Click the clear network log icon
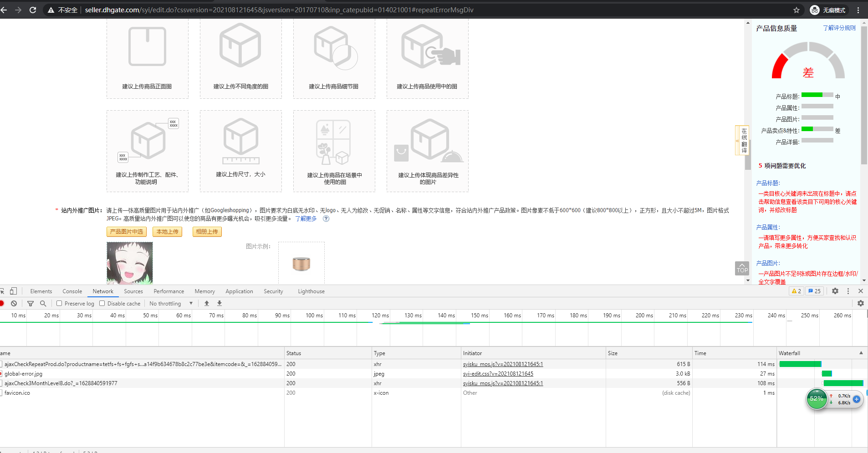The image size is (868, 453). coord(14,303)
